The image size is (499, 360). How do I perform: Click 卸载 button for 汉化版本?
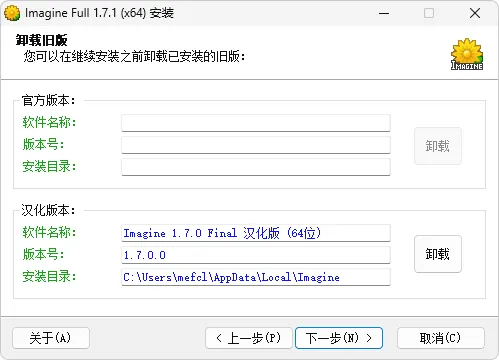pyautogui.click(x=438, y=254)
